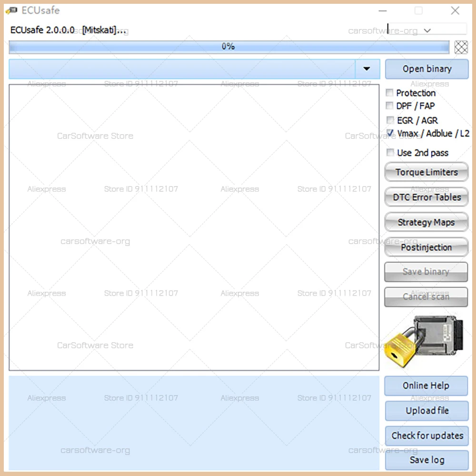This screenshot has width=476, height=476.
Task: Select the Postinjection button
Action: point(426,247)
